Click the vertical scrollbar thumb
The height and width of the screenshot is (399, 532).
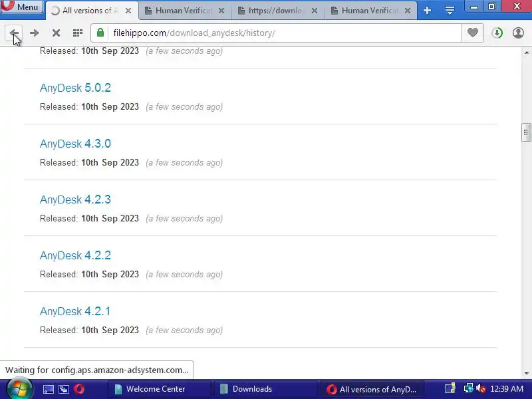pos(526,132)
